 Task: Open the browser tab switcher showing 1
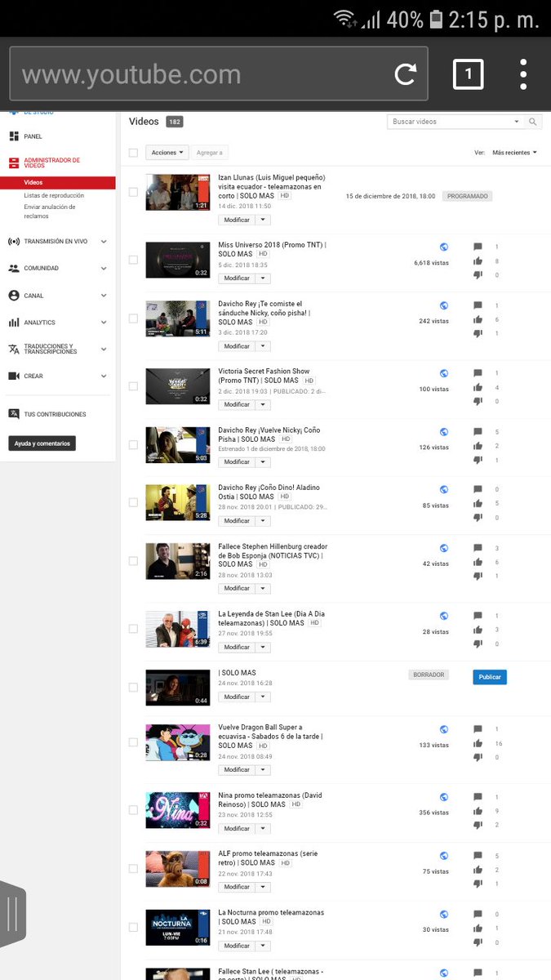point(468,74)
